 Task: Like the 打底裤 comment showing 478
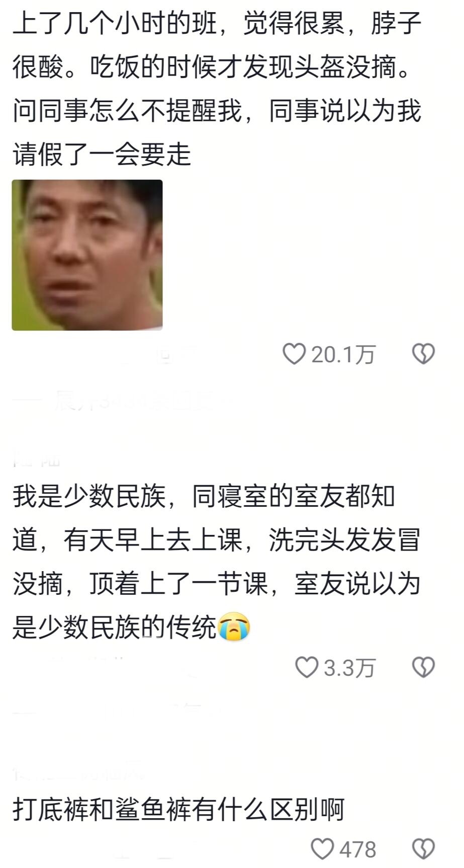point(322,849)
